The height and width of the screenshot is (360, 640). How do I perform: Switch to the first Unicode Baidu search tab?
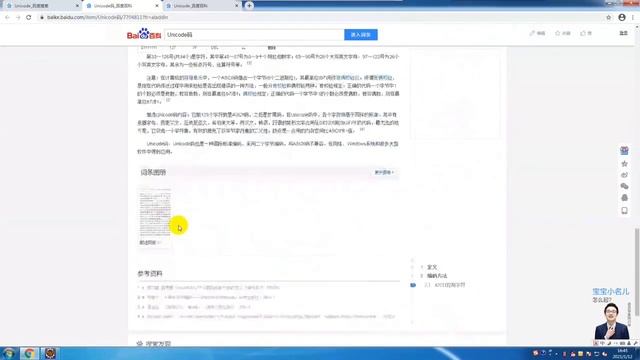coord(41,6)
